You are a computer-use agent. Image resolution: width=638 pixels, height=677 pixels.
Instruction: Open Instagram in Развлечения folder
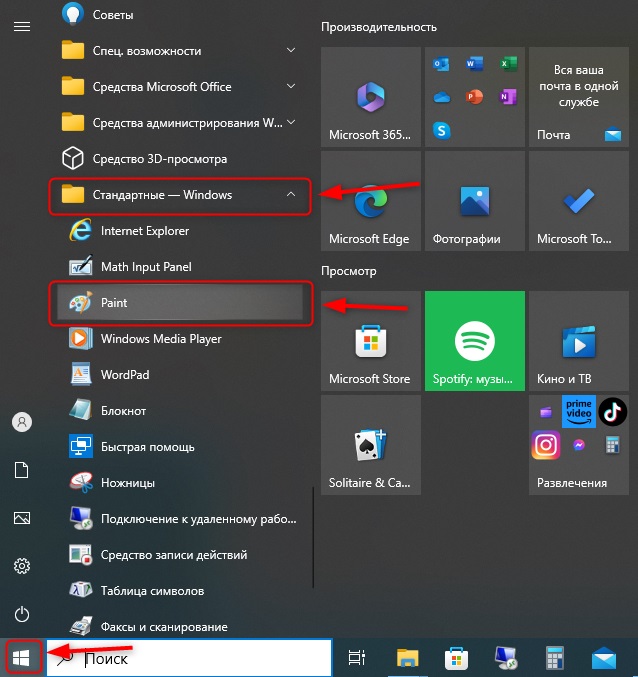click(x=546, y=445)
